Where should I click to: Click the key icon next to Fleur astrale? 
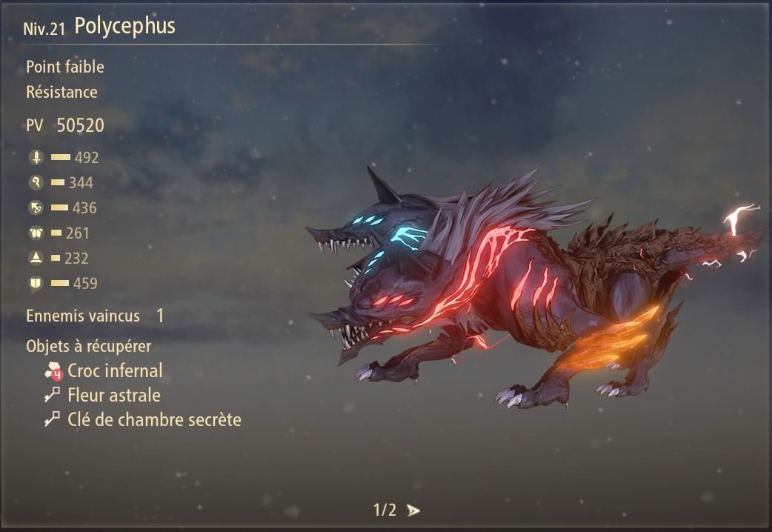point(52,394)
